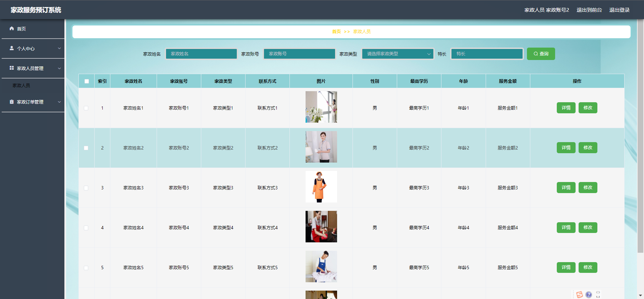Open the photo thumbnail of 家政姓名3
Image resolution: width=644 pixels, height=299 pixels.
(321, 187)
